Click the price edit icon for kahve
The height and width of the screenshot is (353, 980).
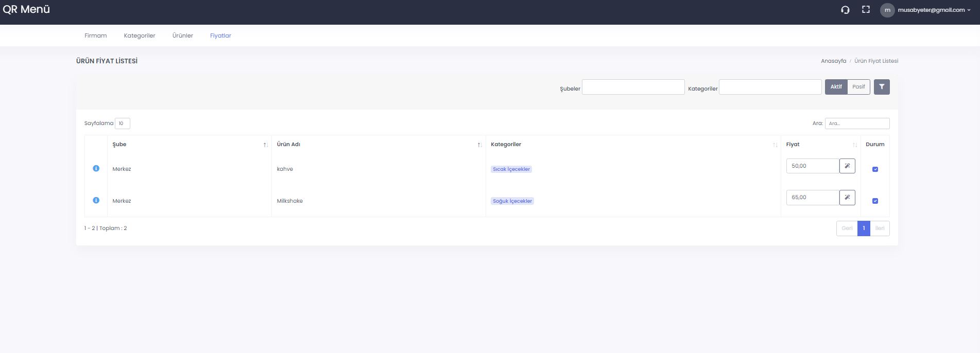[x=847, y=166]
